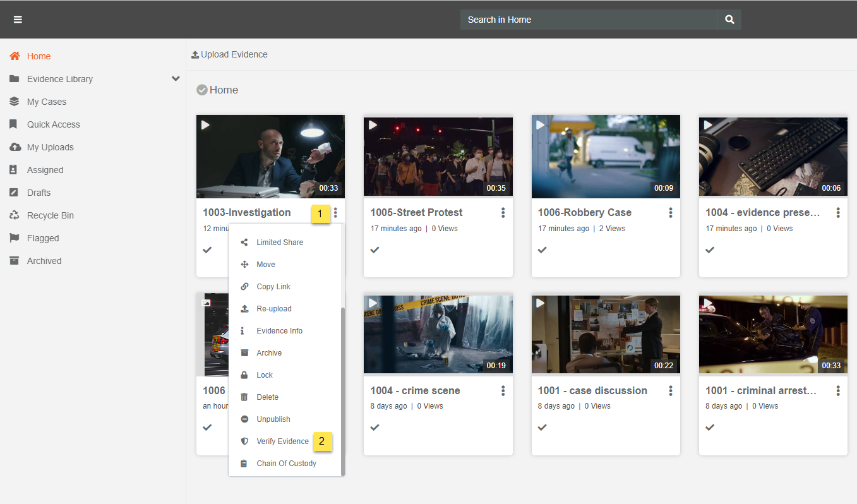The height and width of the screenshot is (504, 857).
Task: Choose Verify Evidence from context menu
Action: [x=282, y=441]
